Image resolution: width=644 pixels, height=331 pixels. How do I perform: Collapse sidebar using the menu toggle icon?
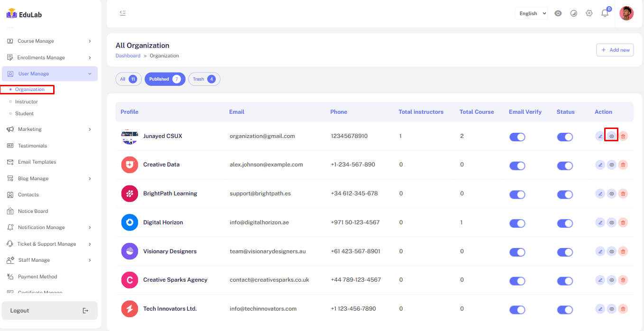point(123,13)
